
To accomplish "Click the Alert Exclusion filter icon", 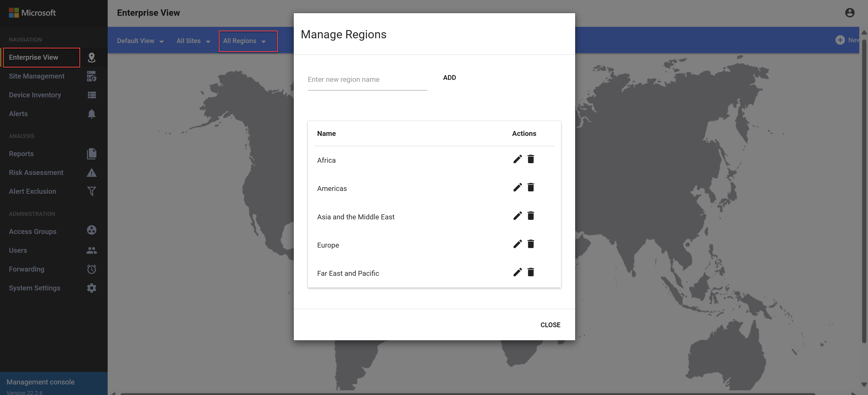I will 91,191.
